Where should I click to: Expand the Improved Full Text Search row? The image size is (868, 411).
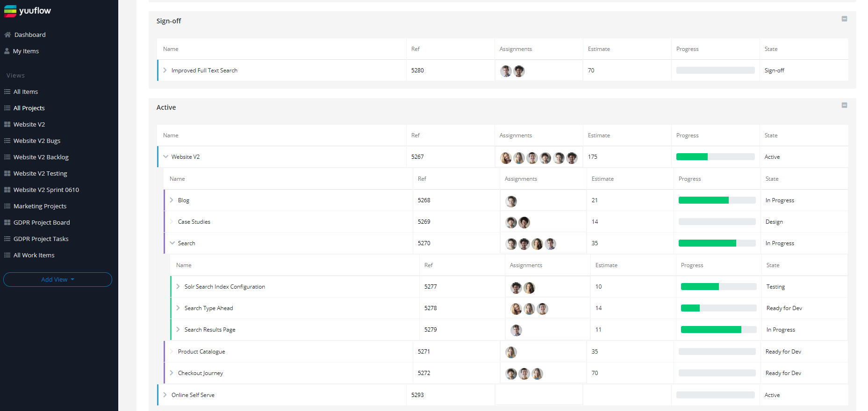pos(165,70)
